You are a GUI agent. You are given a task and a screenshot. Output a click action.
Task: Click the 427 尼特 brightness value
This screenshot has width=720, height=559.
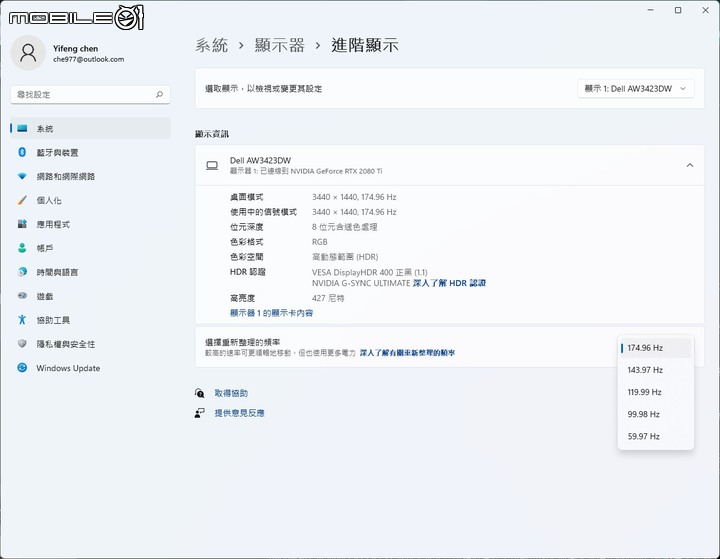tap(328, 298)
